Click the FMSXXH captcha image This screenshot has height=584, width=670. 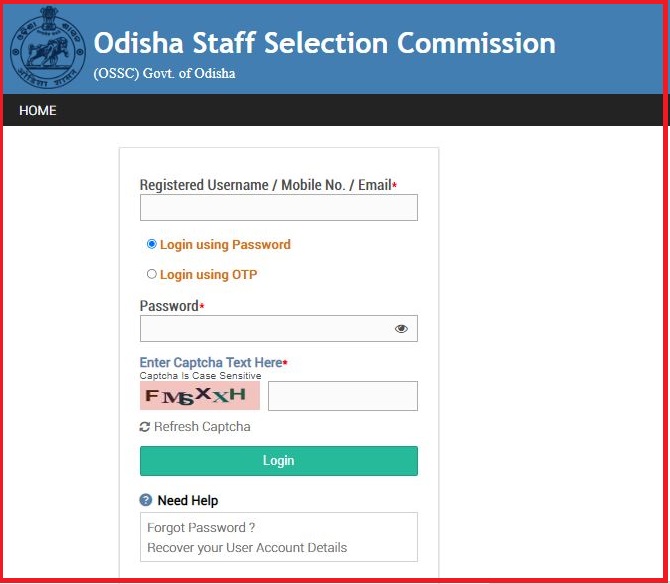point(200,396)
